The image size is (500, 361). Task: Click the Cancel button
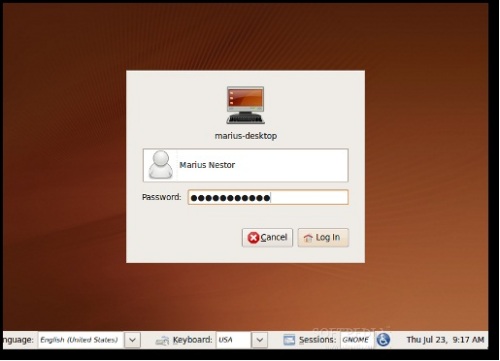tap(267, 238)
